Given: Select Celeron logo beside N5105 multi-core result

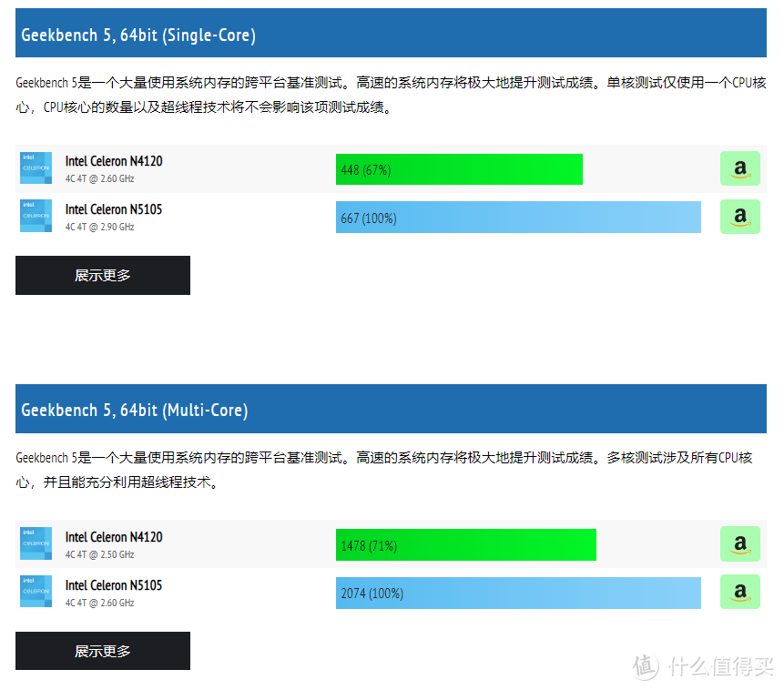Looking at the screenshot, I should pyautogui.click(x=36, y=592).
